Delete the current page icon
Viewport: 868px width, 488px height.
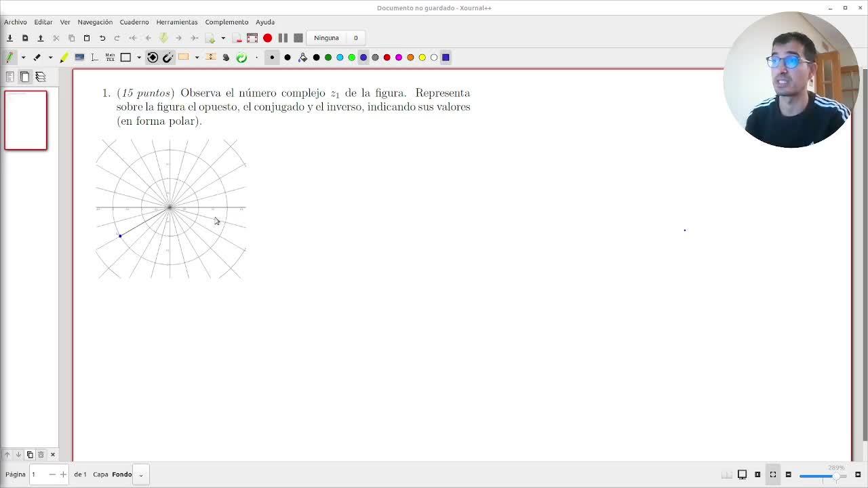tap(237, 38)
